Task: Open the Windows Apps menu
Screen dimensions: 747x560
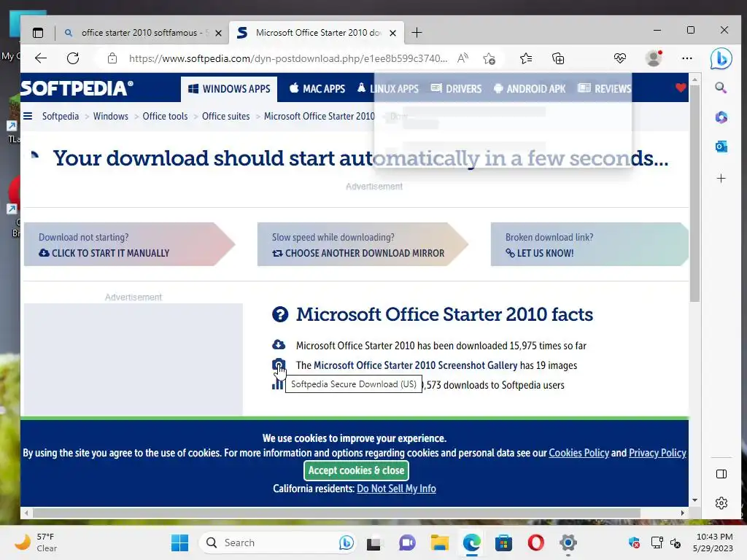Action: 229,89
